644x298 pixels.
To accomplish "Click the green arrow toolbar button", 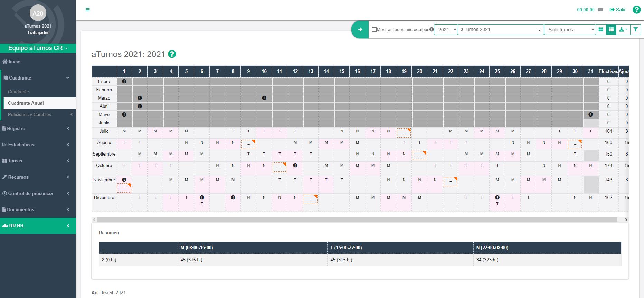I will click(360, 30).
